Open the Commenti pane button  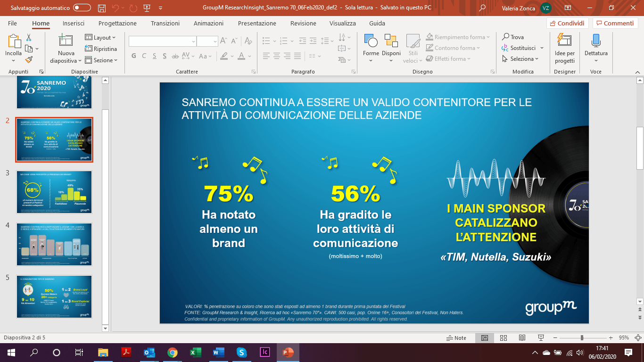(615, 23)
